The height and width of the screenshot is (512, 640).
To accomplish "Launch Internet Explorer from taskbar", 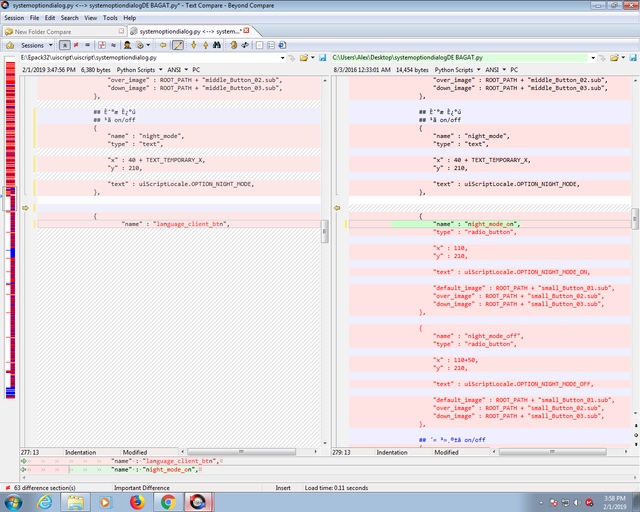I will tap(44, 502).
